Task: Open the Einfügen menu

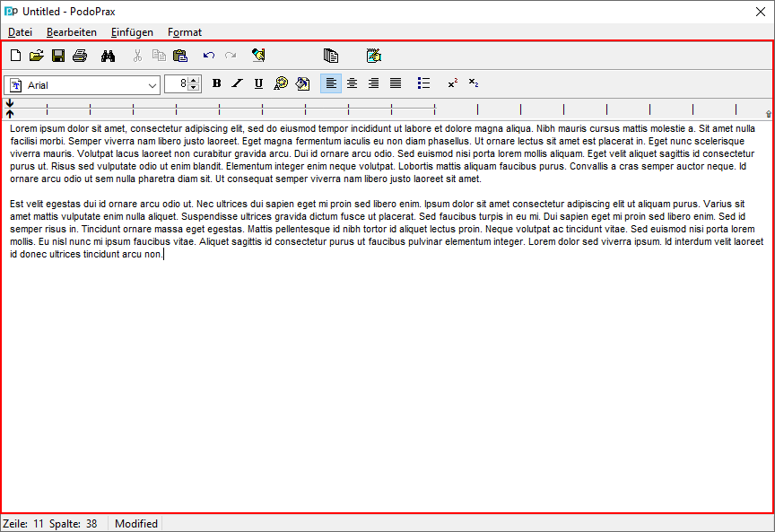Action: click(x=132, y=32)
